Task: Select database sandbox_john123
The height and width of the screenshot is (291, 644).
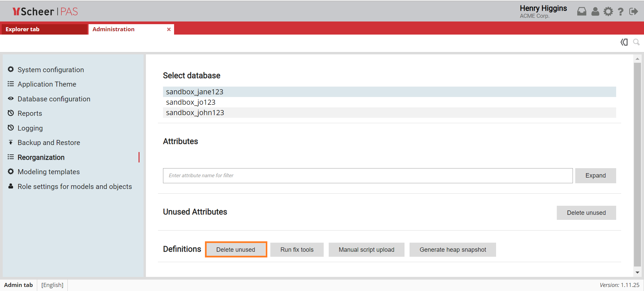Action: (x=195, y=113)
